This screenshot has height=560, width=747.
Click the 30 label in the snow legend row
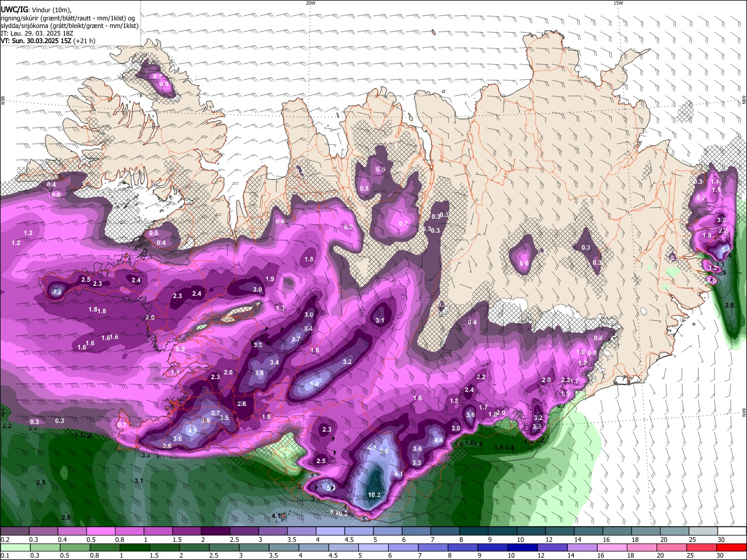click(x=721, y=540)
